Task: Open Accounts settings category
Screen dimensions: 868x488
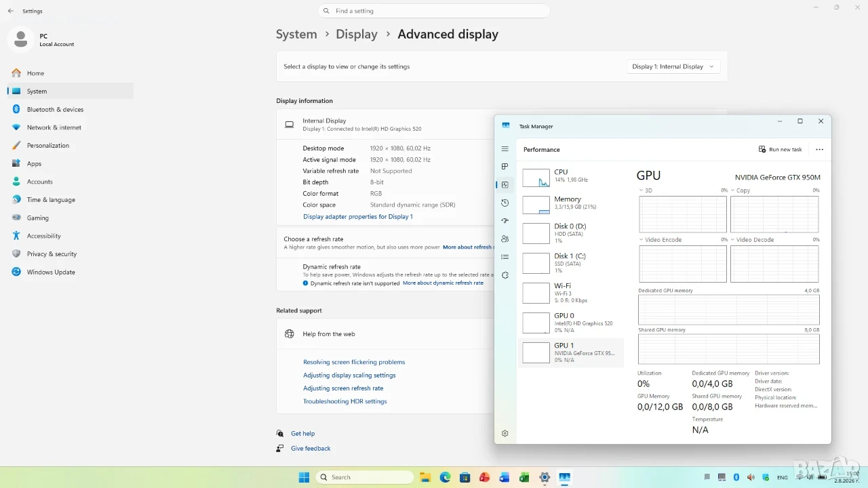Action: tap(71, 182)
